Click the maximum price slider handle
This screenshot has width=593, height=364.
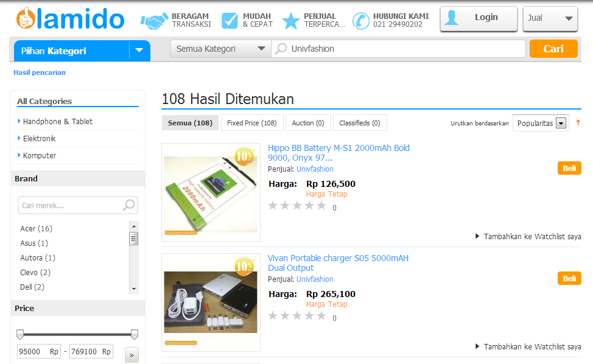pyautogui.click(x=135, y=334)
